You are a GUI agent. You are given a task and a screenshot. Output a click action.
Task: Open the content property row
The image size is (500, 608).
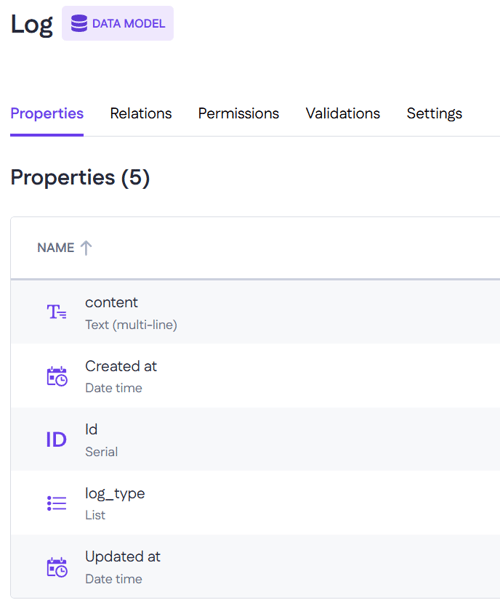[x=255, y=312]
